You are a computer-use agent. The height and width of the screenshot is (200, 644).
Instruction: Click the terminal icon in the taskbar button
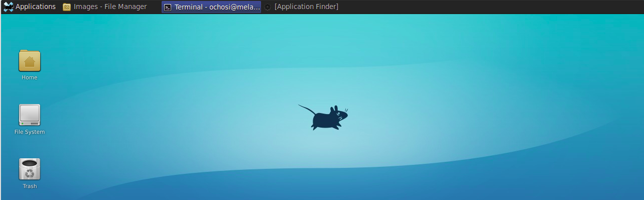[x=168, y=7]
